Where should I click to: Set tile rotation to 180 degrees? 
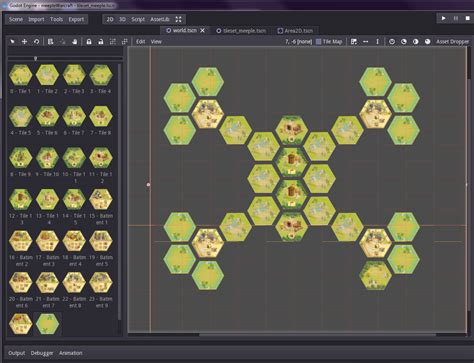(416, 42)
